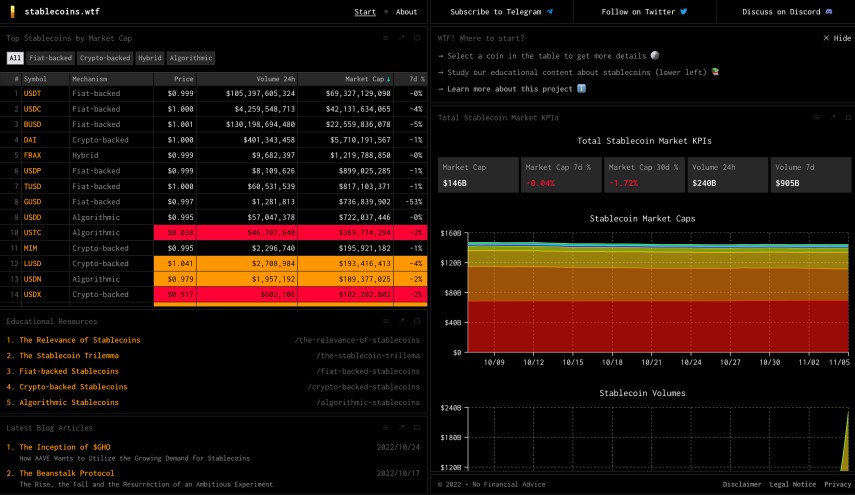Click the Telegram paper-plane icon
This screenshot has height=495, width=855.
pyautogui.click(x=550, y=12)
